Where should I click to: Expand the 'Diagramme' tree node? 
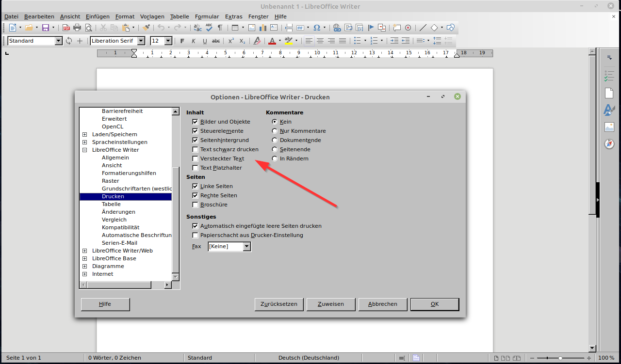(85, 266)
